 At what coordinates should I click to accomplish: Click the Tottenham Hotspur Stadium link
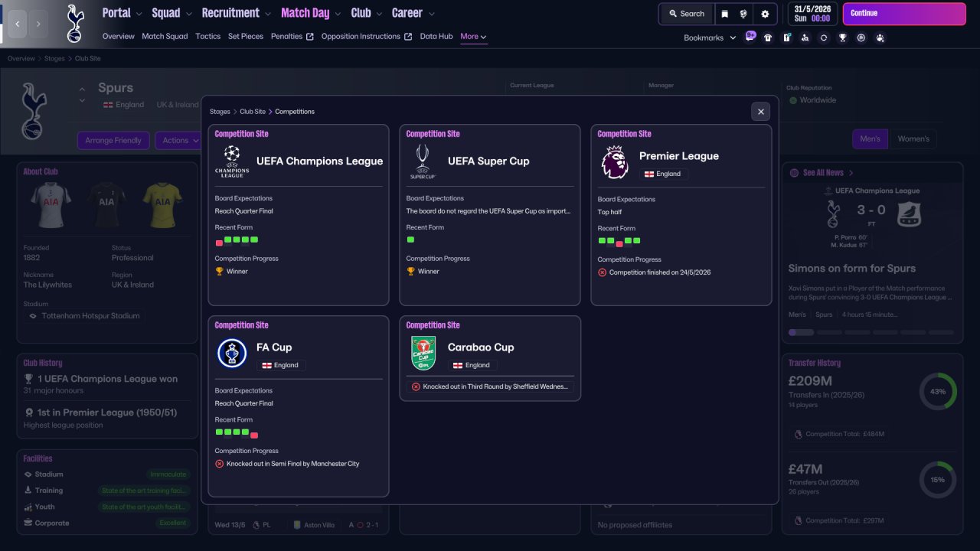(x=84, y=316)
